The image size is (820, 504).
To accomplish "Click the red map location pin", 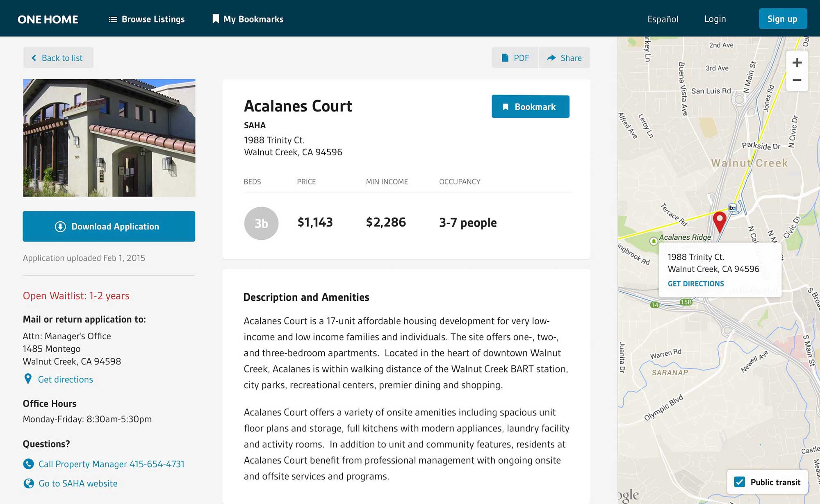I will pyautogui.click(x=720, y=220).
